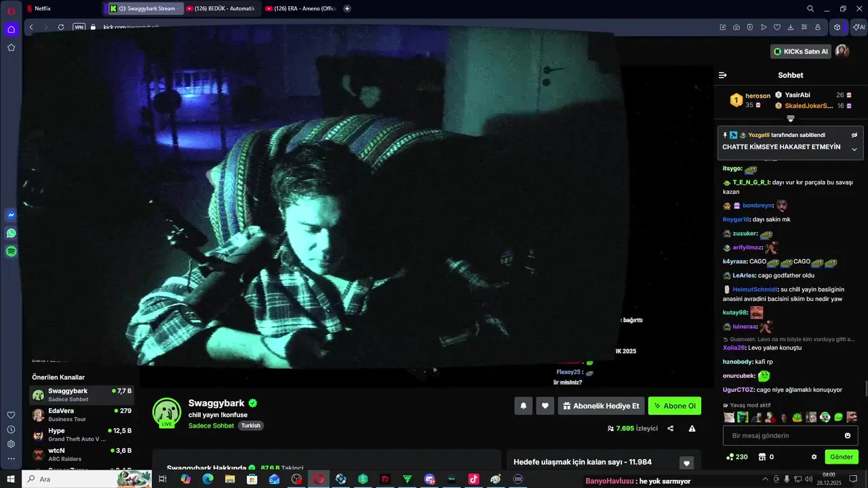868x488 pixels.
Task: Open the extensions cube icon
Action: pyautogui.click(x=837, y=27)
